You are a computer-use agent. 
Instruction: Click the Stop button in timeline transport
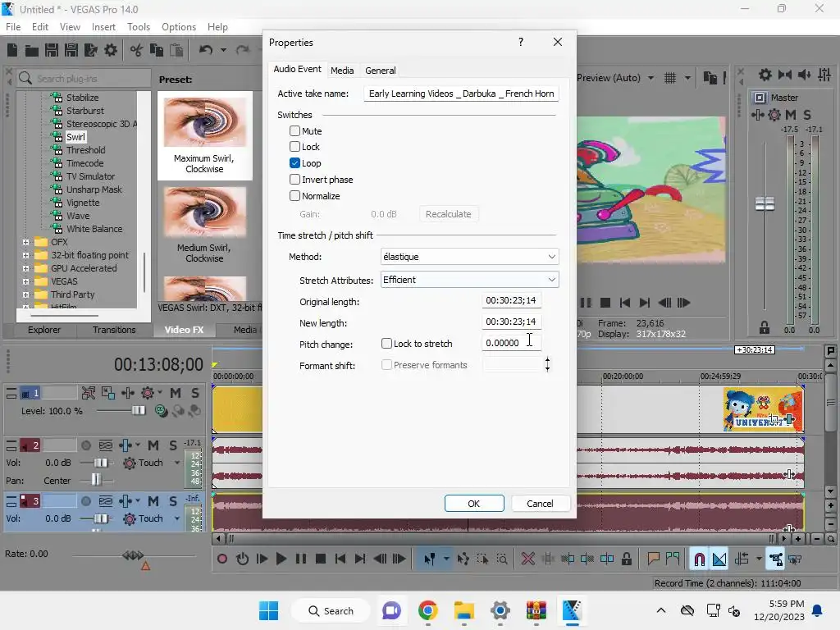321,559
